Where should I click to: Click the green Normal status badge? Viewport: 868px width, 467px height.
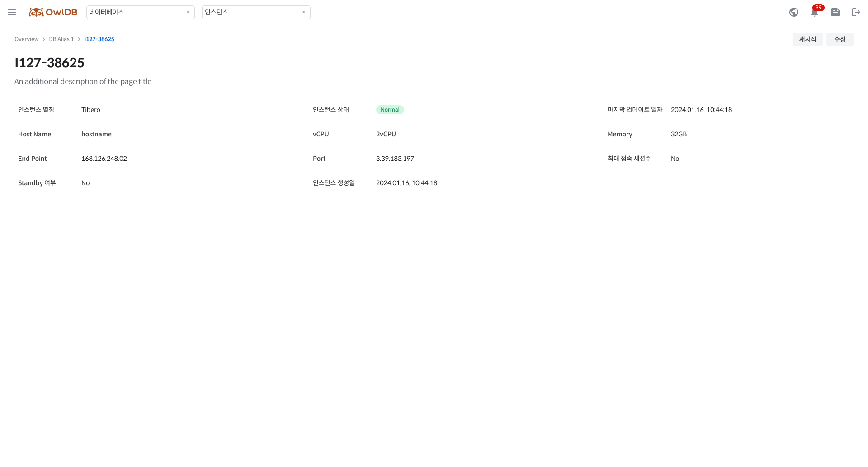point(390,110)
